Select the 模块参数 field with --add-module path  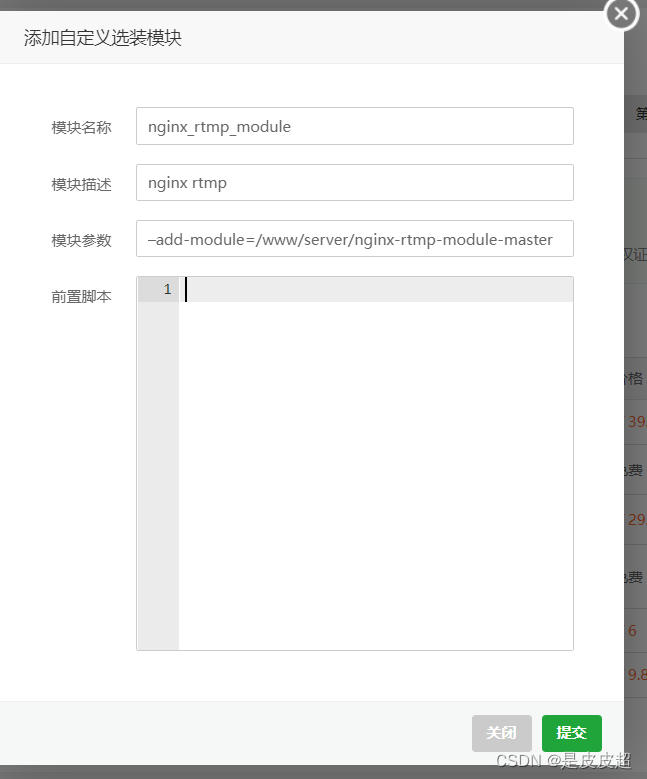[x=355, y=239]
